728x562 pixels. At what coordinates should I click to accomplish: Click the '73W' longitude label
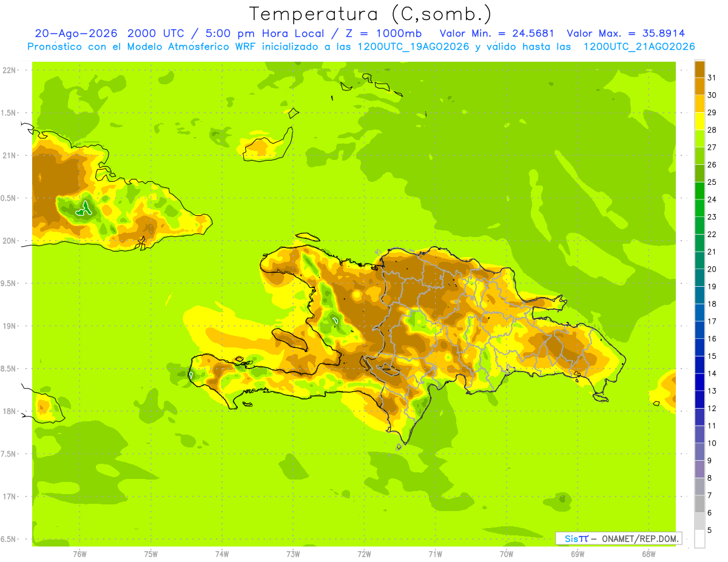coord(293,554)
